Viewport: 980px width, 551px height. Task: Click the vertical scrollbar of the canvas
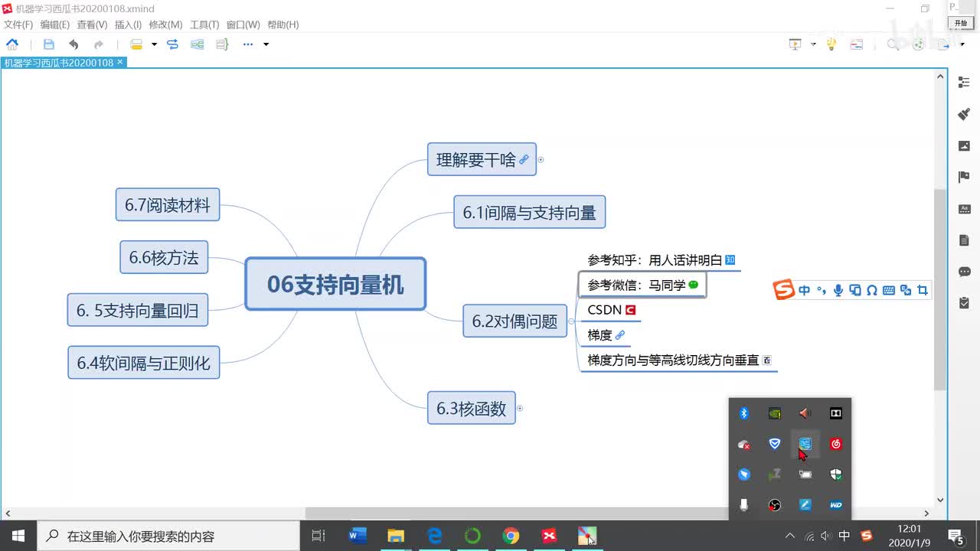(x=940, y=288)
